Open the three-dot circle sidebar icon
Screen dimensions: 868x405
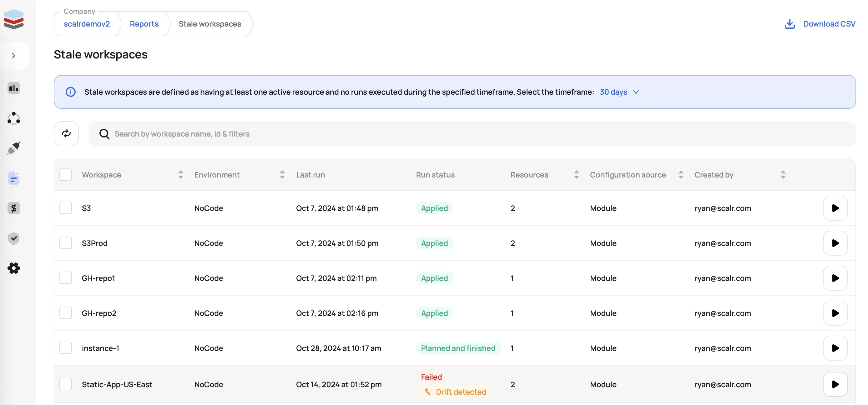14,118
